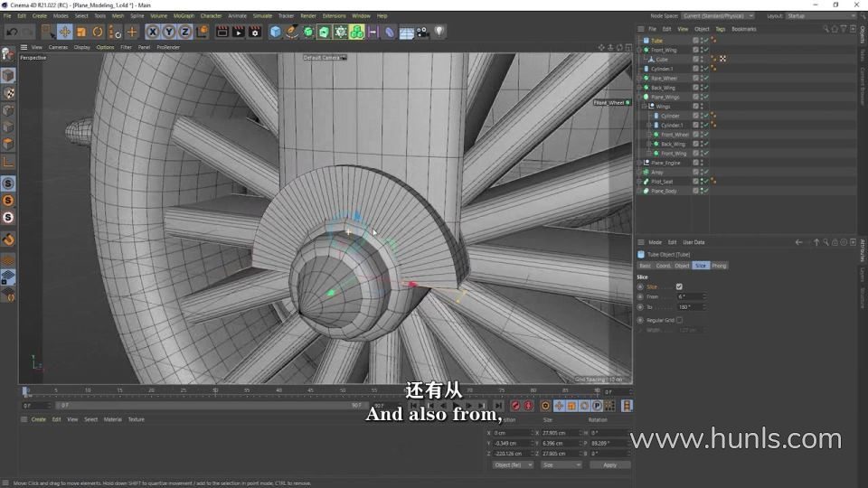Click the Light bulb icon in the toolbar
This screenshot has width=868, height=488.
click(439, 32)
